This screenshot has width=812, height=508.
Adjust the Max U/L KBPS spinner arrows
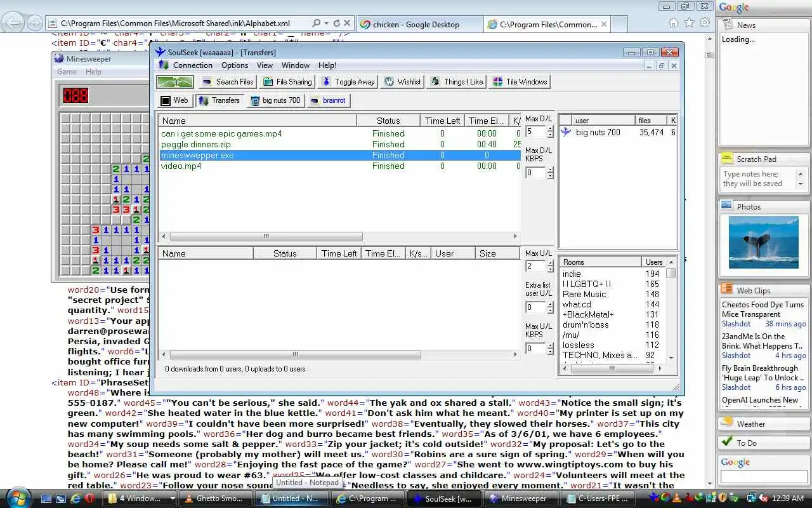(550, 349)
